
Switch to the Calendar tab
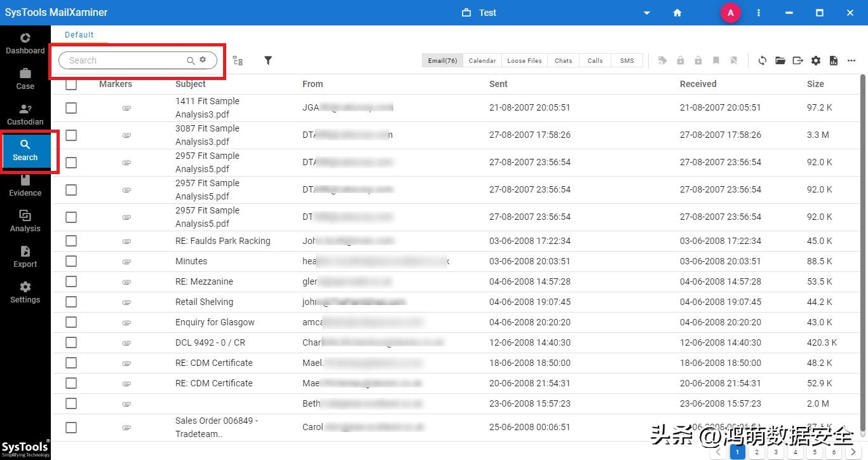pyautogui.click(x=482, y=60)
